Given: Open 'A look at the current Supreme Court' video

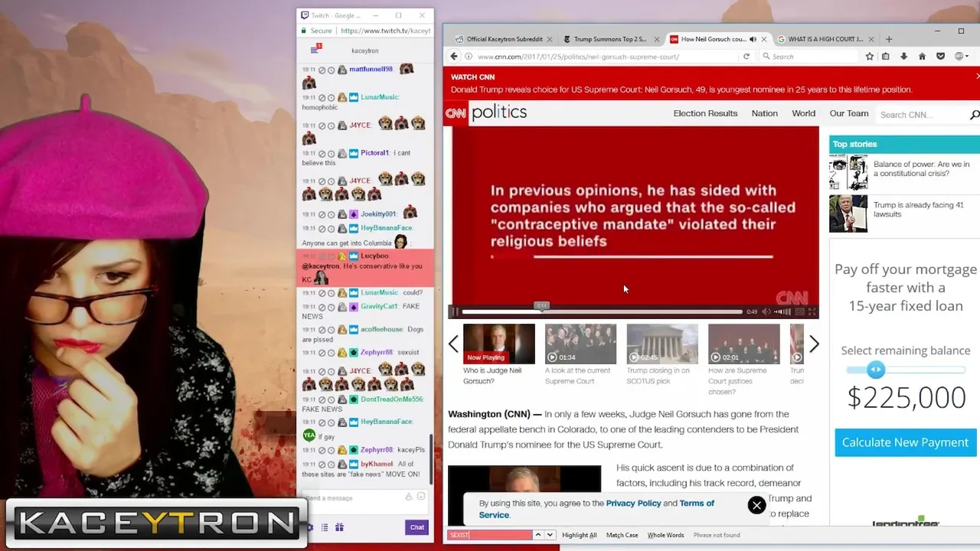Looking at the screenshot, I should pyautogui.click(x=580, y=344).
